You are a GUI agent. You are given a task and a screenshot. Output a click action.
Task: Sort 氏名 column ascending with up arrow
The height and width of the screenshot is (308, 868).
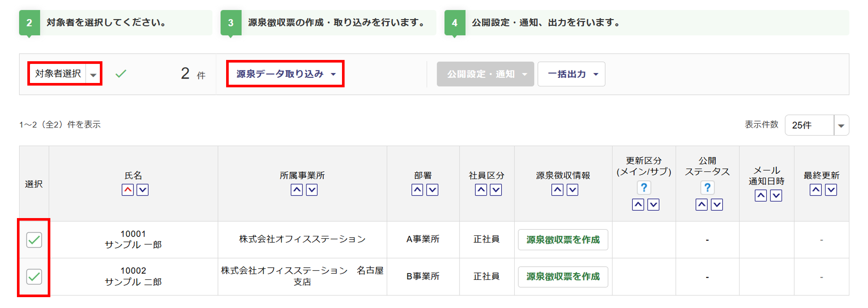(128, 190)
